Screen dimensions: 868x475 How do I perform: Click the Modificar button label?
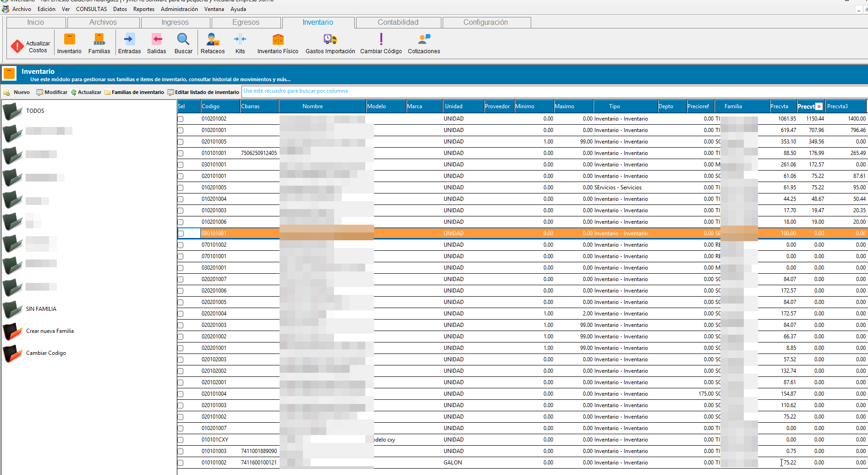56,92
